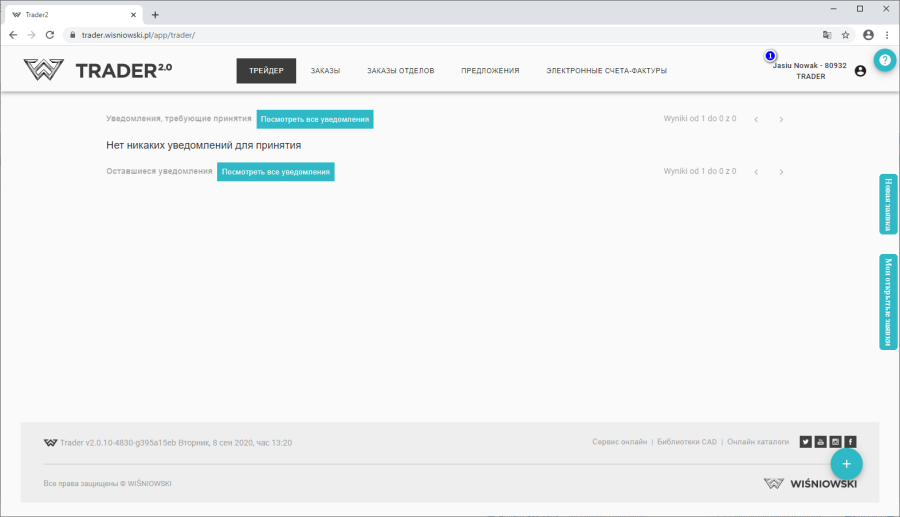This screenshot has width=900, height=517.
Task: Open the Chrome three-dot menu
Action: pos(887,35)
